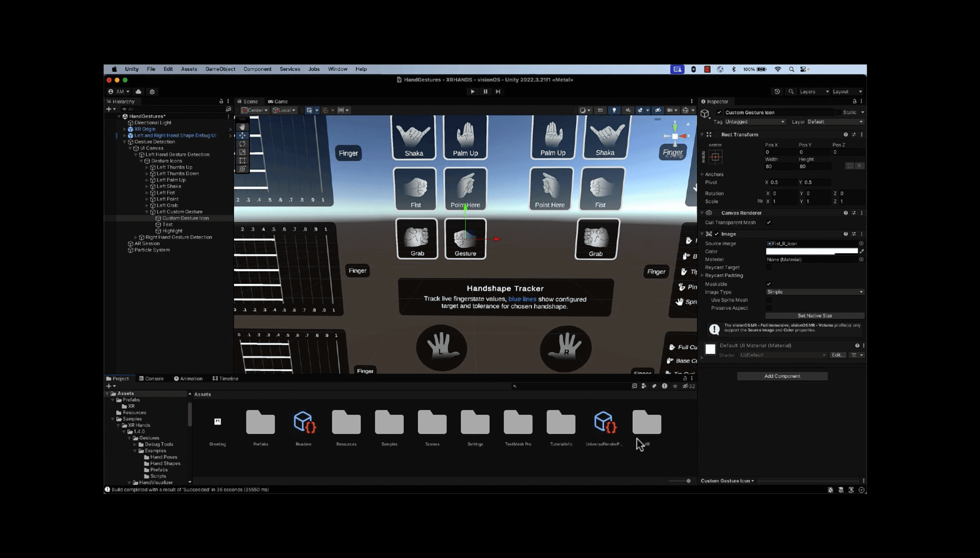980x558 pixels.
Task: Open the cloud services icon
Action: coord(138,92)
